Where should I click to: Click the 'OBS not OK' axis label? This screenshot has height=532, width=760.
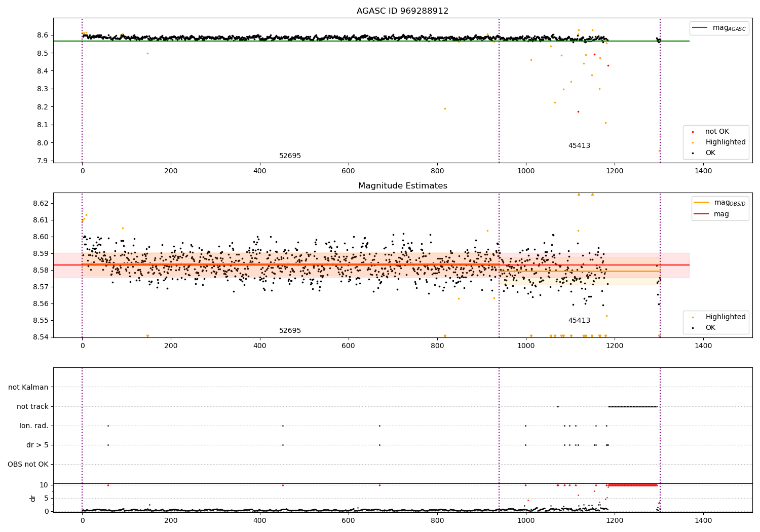coord(28,465)
